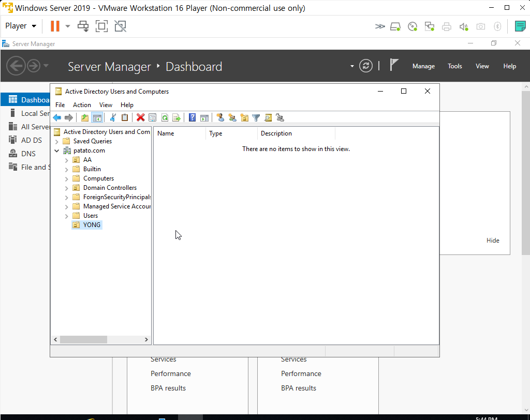This screenshot has height=420, width=530.
Task: Open Properties via toolbar icon
Action: pyautogui.click(x=153, y=117)
